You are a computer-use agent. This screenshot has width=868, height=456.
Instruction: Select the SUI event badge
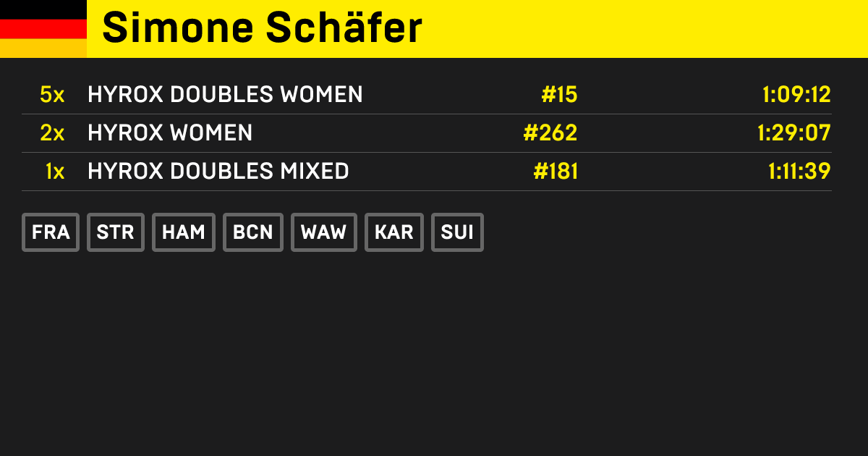pyautogui.click(x=457, y=232)
